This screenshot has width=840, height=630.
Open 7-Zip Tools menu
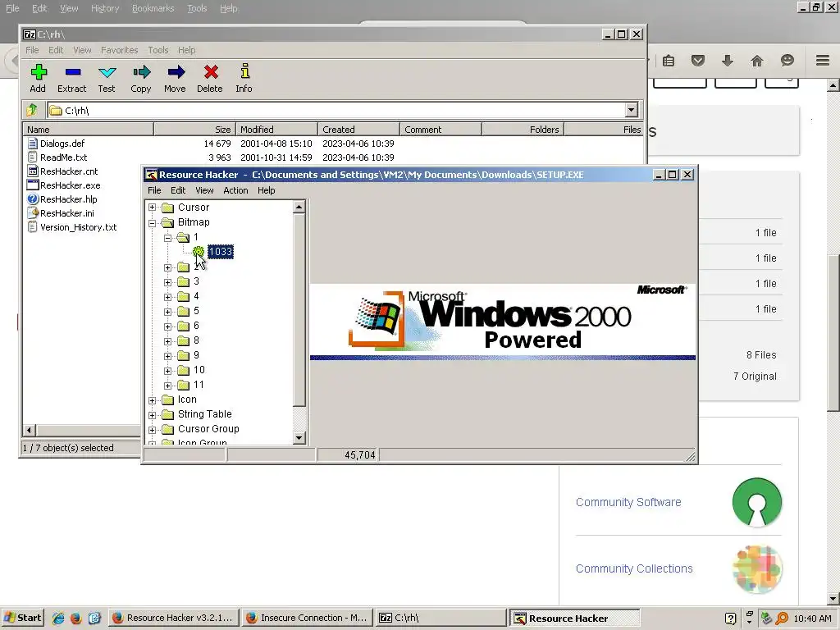pos(158,50)
